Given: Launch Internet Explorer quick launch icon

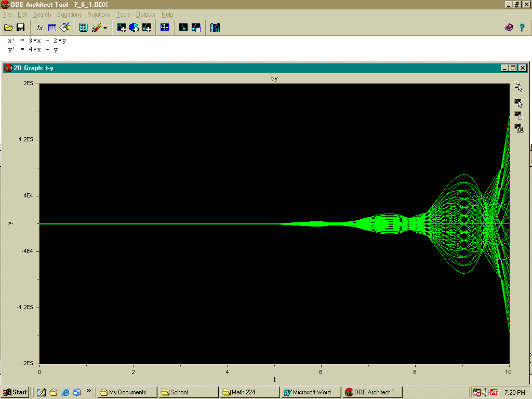Looking at the screenshot, I should coord(65,392).
